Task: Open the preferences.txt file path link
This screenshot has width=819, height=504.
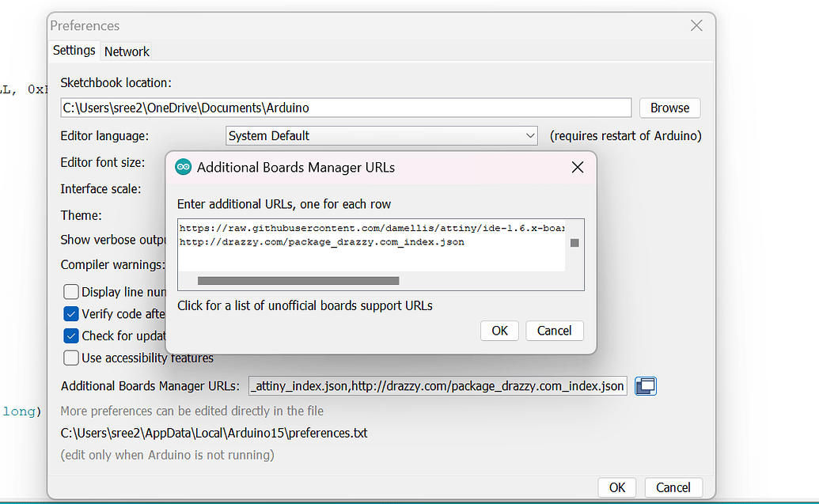Action: pyautogui.click(x=214, y=433)
